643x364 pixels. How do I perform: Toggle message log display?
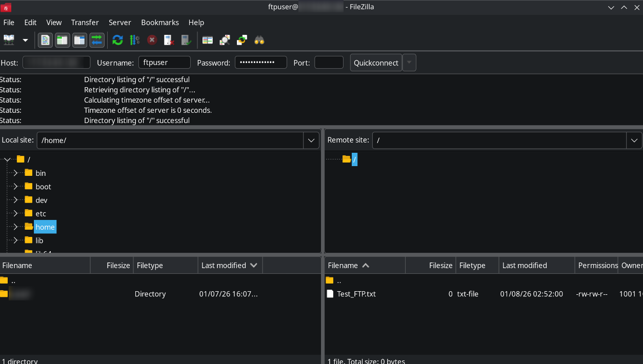click(46, 40)
